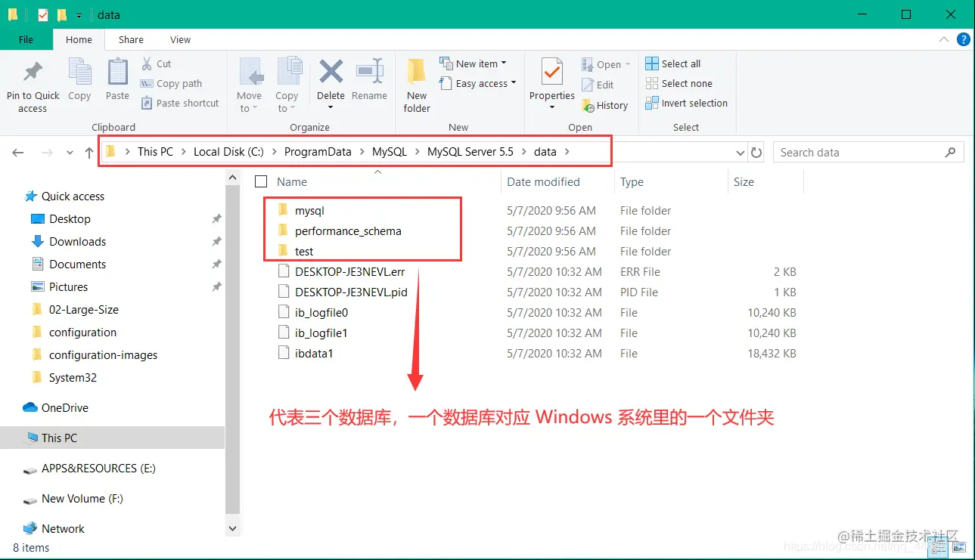Open the File menu tab
Image resolution: width=975 pixels, height=560 pixels.
tap(26, 40)
